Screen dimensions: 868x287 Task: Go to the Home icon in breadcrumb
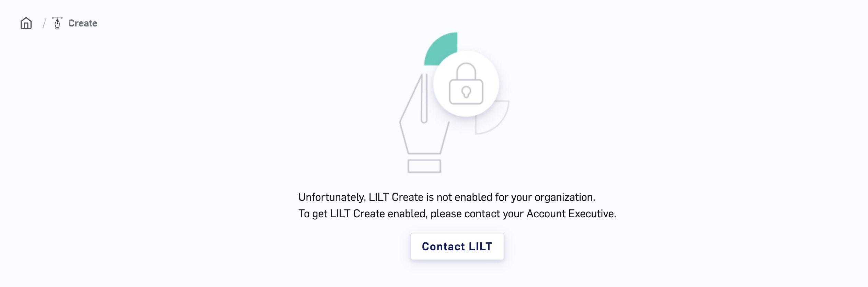tap(26, 23)
